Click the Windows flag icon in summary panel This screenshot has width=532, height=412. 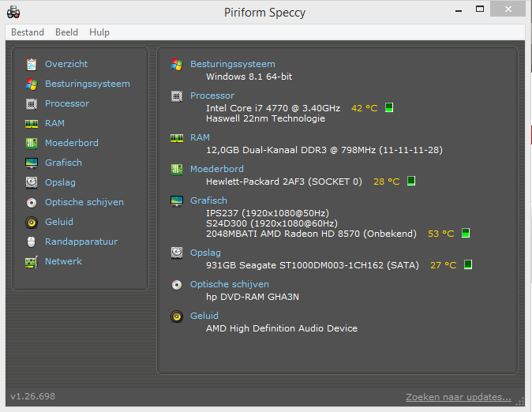click(177, 64)
